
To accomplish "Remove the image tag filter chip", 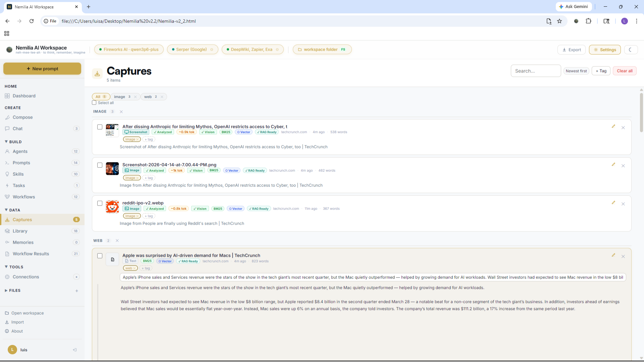I will coord(136,97).
